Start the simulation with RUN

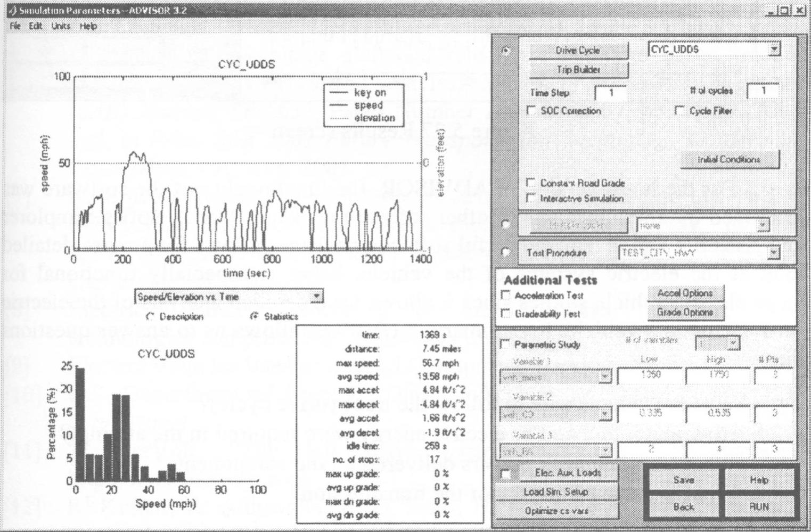(x=759, y=506)
